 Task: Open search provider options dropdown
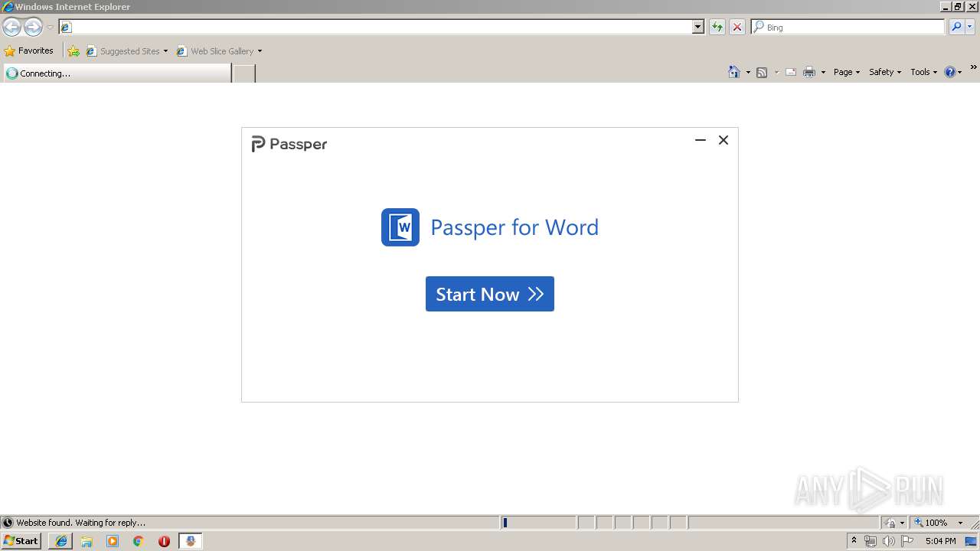click(970, 27)
